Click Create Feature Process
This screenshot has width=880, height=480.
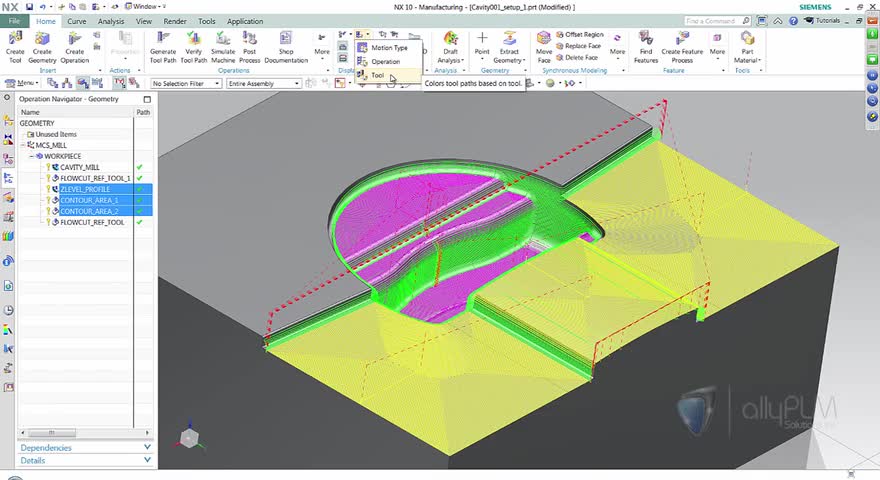click(x=682, y=47)
